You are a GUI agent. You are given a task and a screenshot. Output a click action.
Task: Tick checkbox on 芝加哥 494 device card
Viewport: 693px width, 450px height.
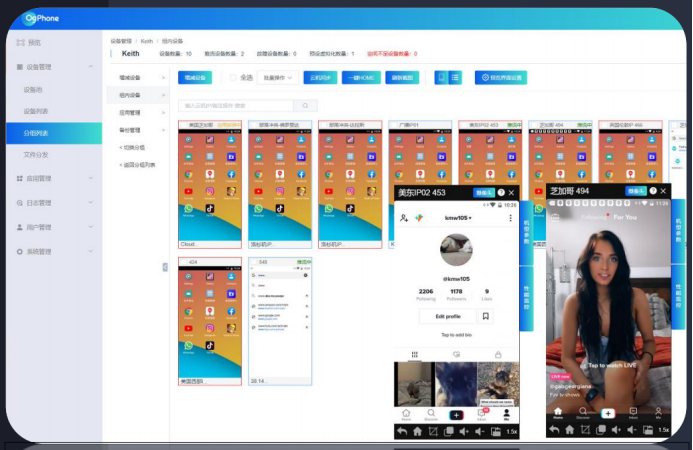click(535, 125)
